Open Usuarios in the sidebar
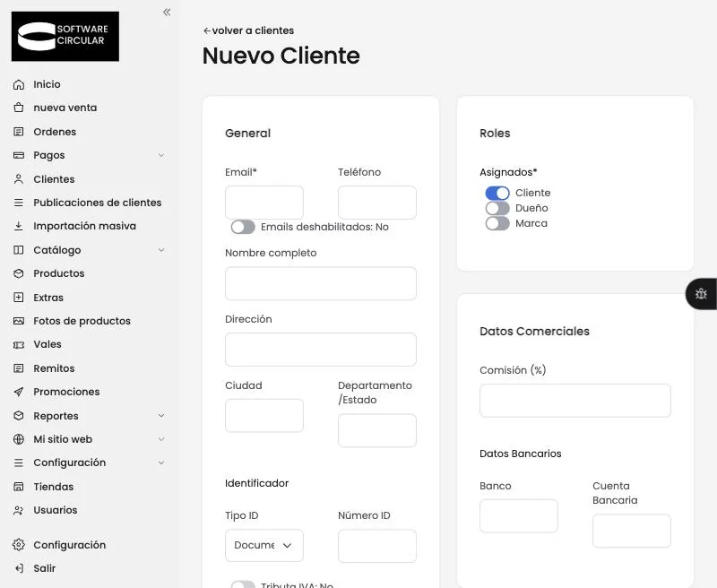The width and height of the screenshot is (717, 588). pos(56,510)
